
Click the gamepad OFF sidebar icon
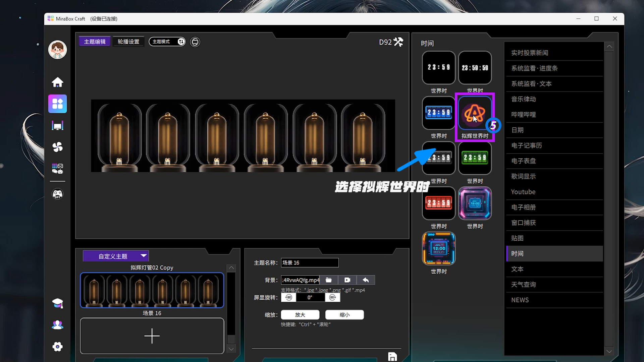click(57, 194)
